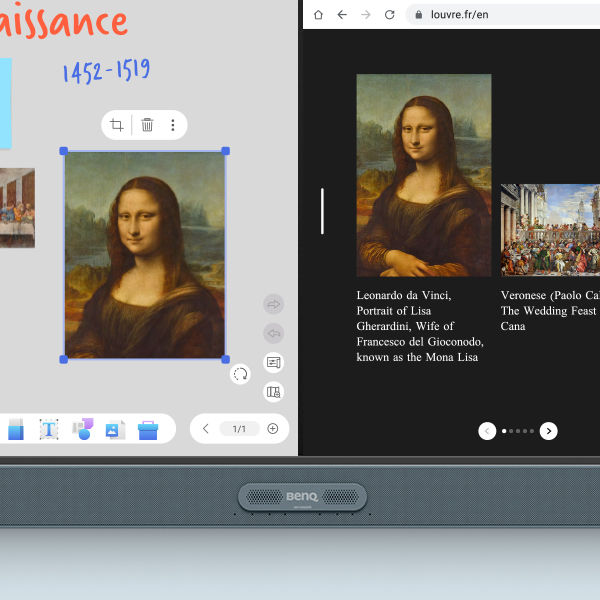Click the undo arrow on the whiteboard
This screenshot has height=600, width=600.
274,333
